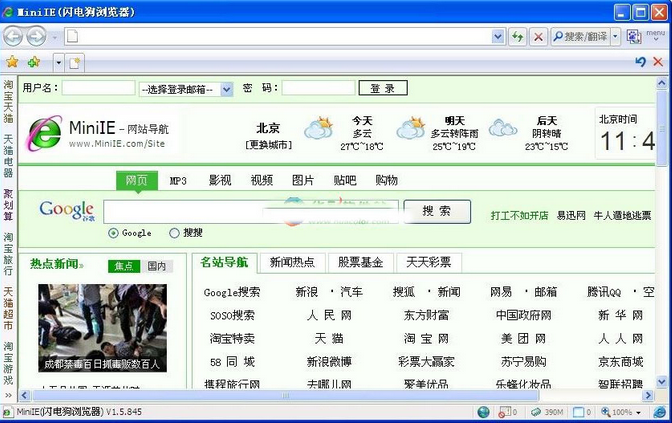This screenshot has height=423, width=672.
Task: Select the 购物 search tab
Action: tap(387, 180)
